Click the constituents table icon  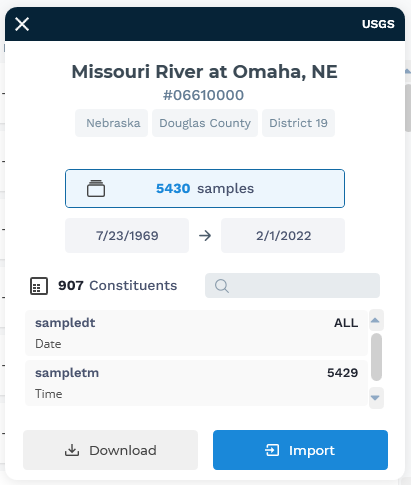(x=39, y=286)
